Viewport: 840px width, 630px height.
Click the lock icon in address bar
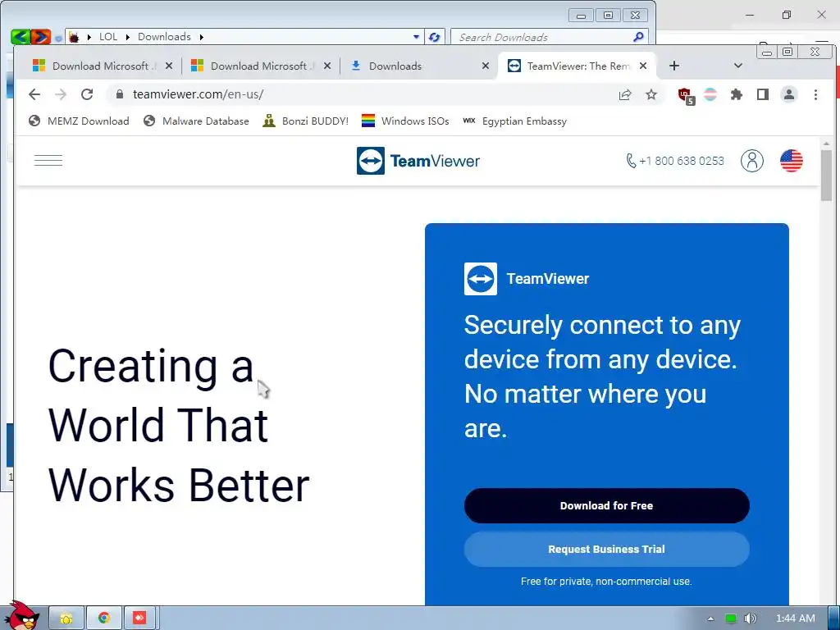point(120,94)
